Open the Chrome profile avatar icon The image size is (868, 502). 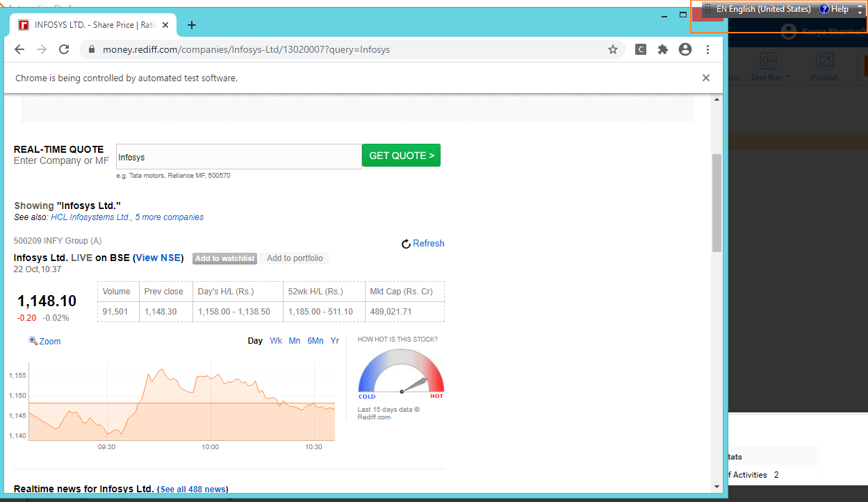[x=685, y=49]
